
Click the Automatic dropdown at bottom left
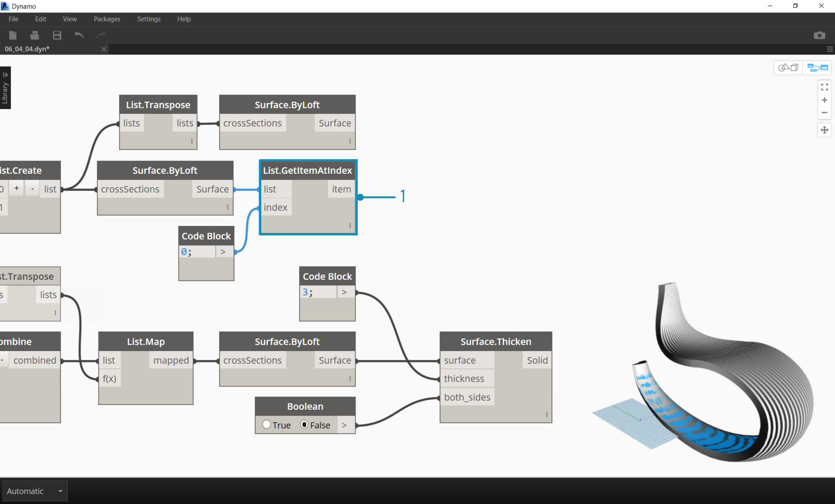coord(33,491)
